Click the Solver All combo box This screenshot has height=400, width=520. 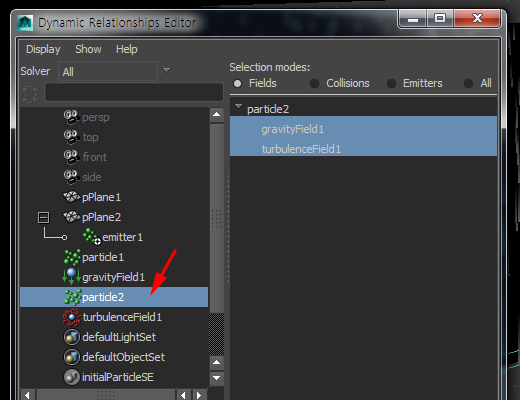108,71
